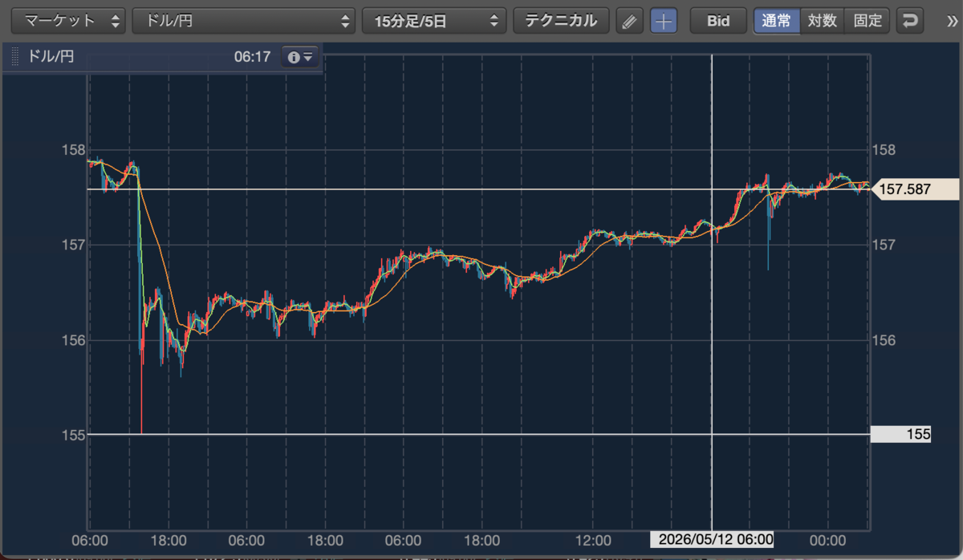Click the 157 label on right axis
Image resolution: width=963 pixels, height=560 pixels.
(x=884, y=245)
